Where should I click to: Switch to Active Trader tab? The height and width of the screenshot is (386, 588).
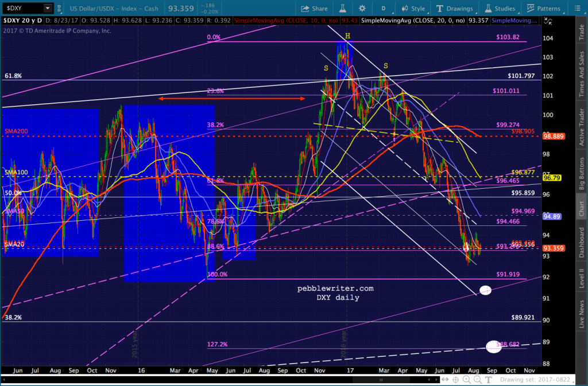(x=582, y=127)
